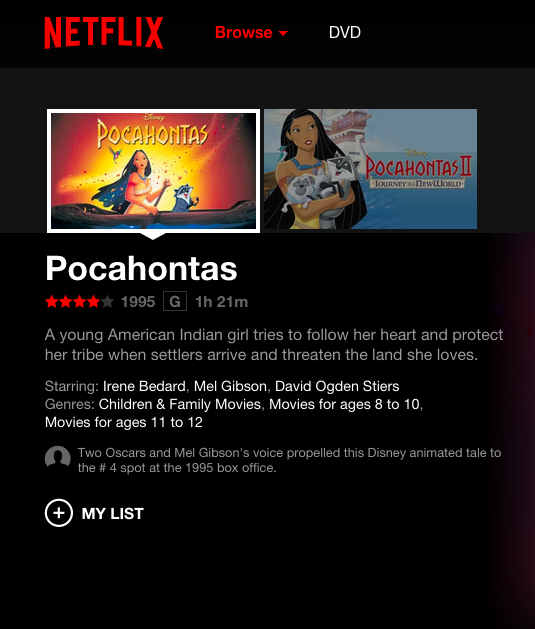Click the Browse dropdown arrow
Image resolution: width=535 pixels, height=629 pixels.
[x=283, y=33]
